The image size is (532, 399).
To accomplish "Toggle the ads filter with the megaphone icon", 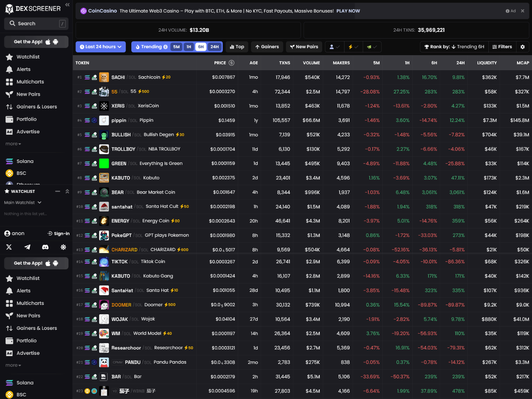I will pos(372,47).
